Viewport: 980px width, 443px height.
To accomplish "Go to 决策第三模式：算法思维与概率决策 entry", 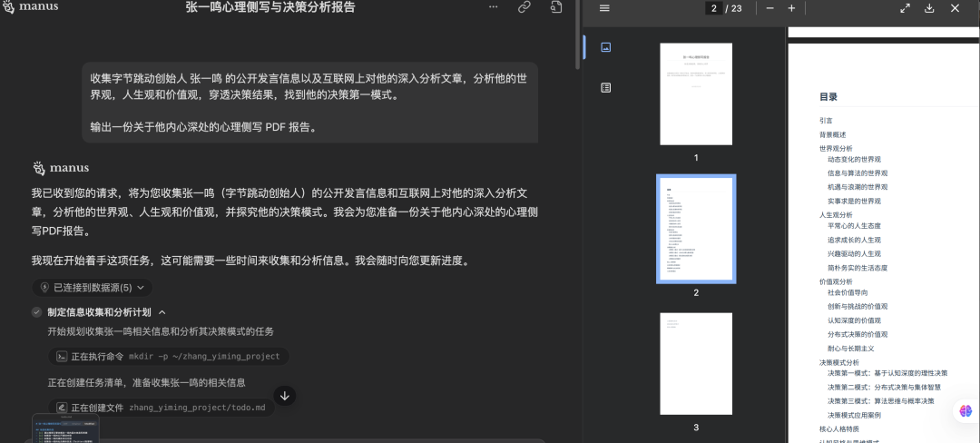I will pos(880,401).
